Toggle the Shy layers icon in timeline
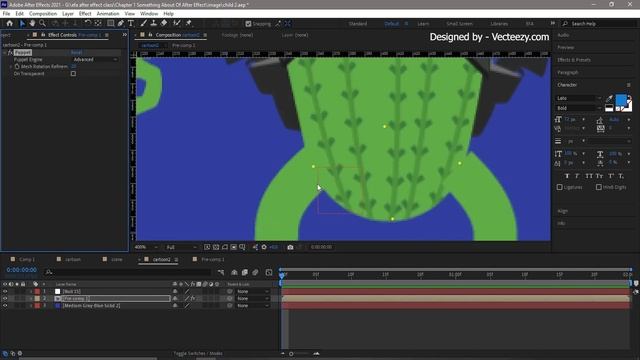This screenshot has width=640, height=360. [x=234, y=272]
